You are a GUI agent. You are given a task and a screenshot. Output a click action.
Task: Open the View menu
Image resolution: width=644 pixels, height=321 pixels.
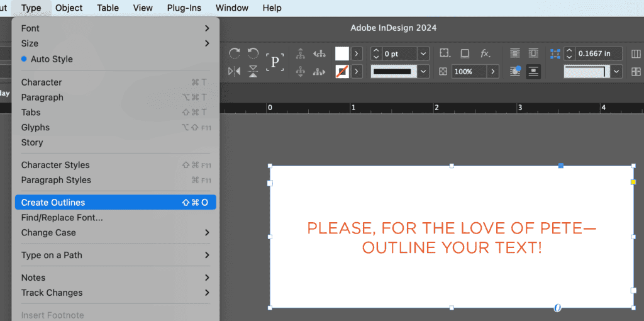[x=143, y=8]
